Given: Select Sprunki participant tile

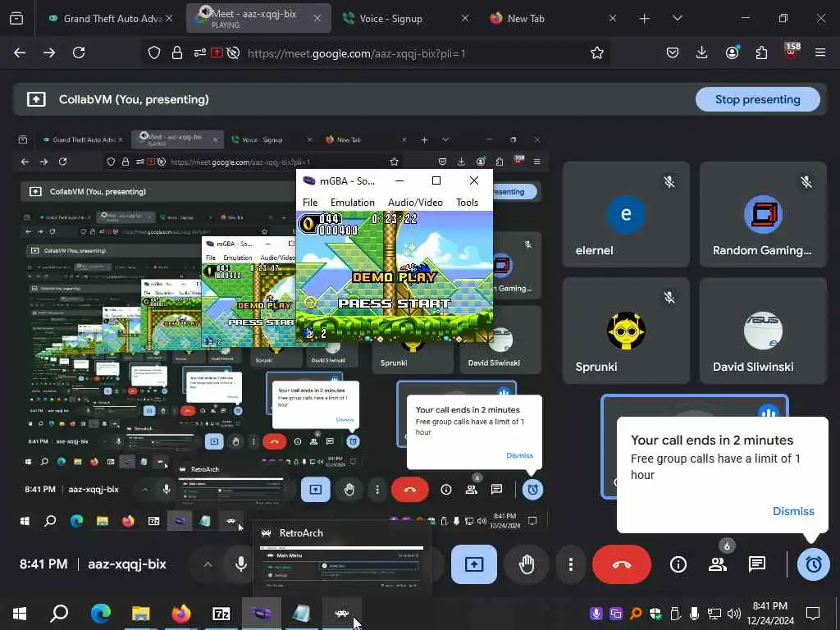Looking at the screenshot, I should tap(626, 330).
